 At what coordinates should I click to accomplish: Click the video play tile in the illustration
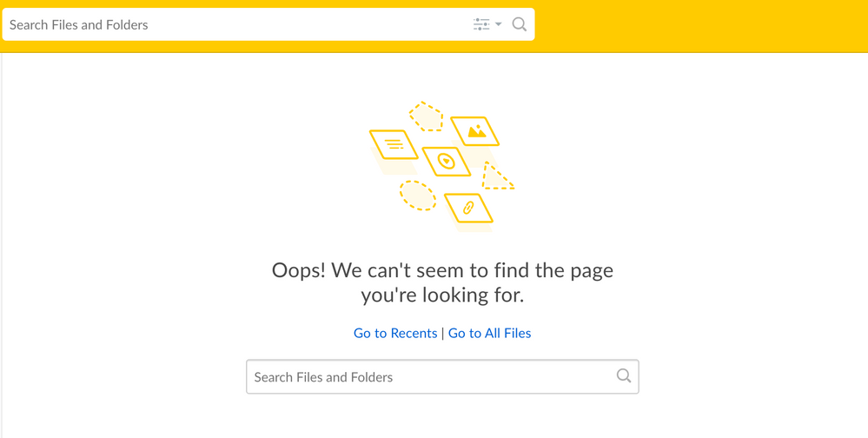[447, 161]
